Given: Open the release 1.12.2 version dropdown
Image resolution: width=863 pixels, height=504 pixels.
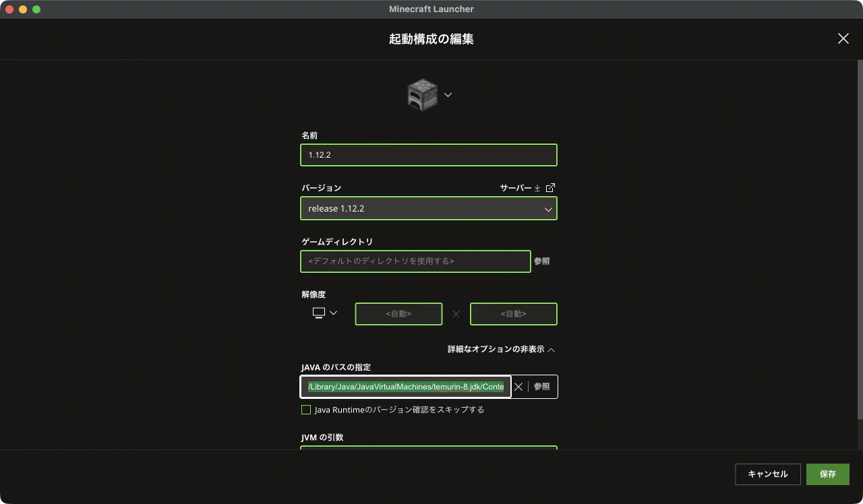Looking at the screenshot, I should pyautogui.click(x=428, y=209).
